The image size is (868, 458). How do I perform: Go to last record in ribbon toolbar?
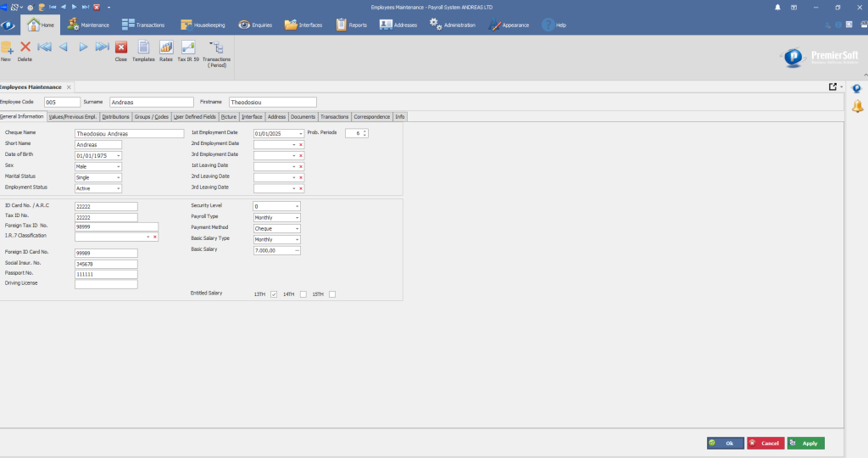(102, 47)
